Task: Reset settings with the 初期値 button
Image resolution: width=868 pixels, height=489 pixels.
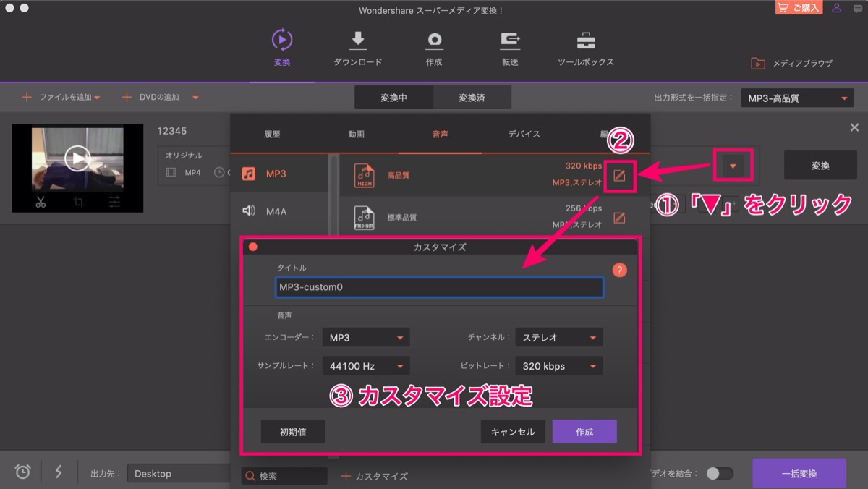Action: (293, 432)
